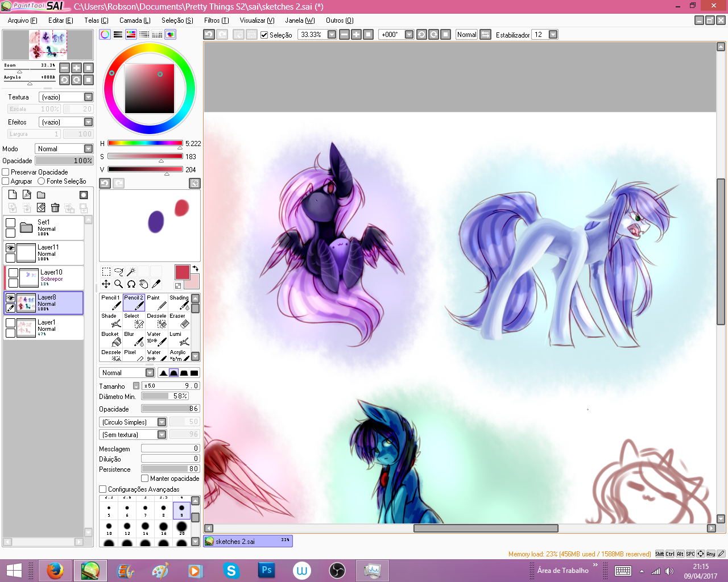Open the Camada menu
Viewport: 728px width, 582px height.
pyautogui.click(x=135, y=20)
